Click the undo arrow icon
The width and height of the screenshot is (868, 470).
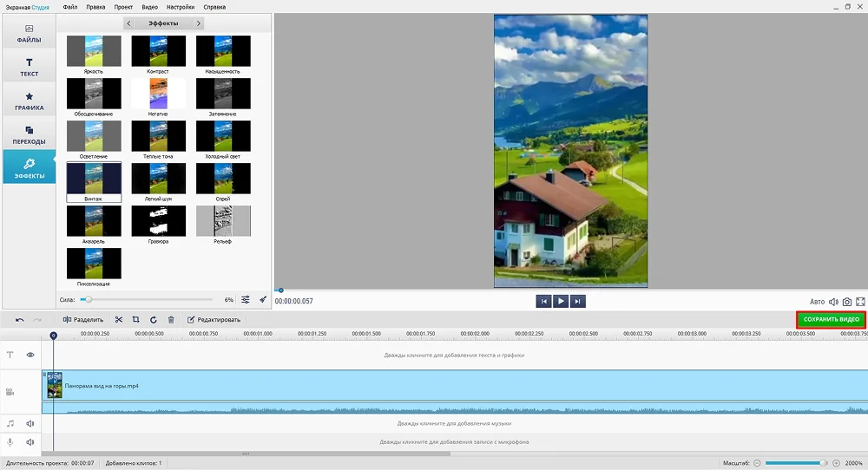point(20,320)
